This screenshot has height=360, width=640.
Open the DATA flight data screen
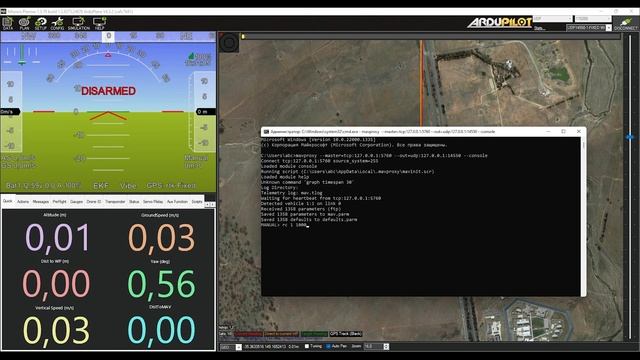point(8,23)
